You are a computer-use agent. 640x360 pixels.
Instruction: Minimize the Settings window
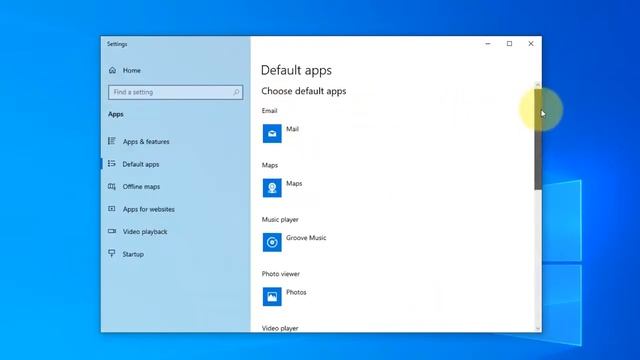[488, 43]
